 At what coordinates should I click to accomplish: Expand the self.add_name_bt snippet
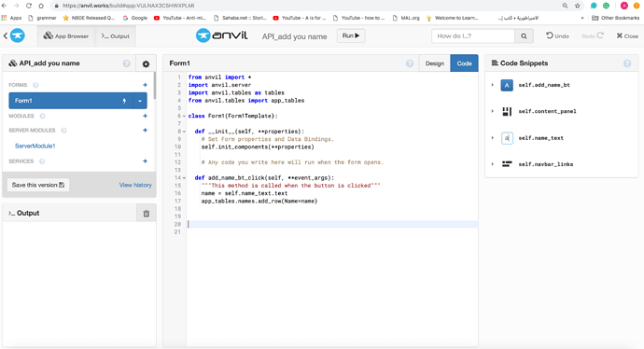(493, 85)
